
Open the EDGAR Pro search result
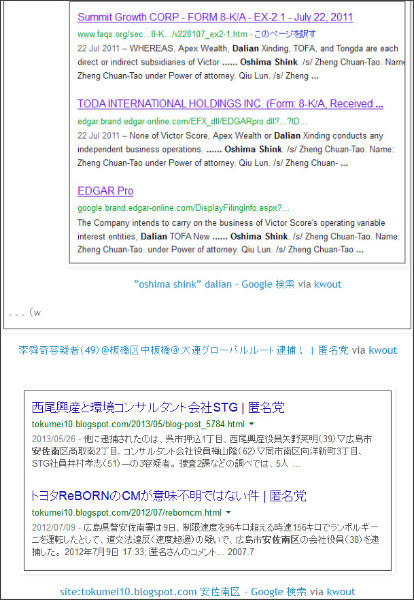click(105, 191)
